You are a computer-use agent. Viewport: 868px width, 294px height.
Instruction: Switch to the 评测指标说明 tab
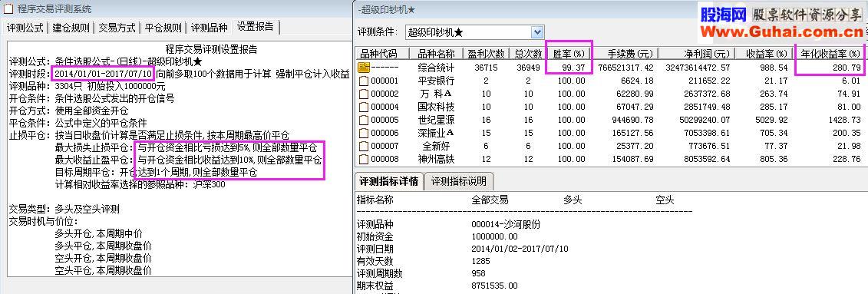click(x=458, y=181)
